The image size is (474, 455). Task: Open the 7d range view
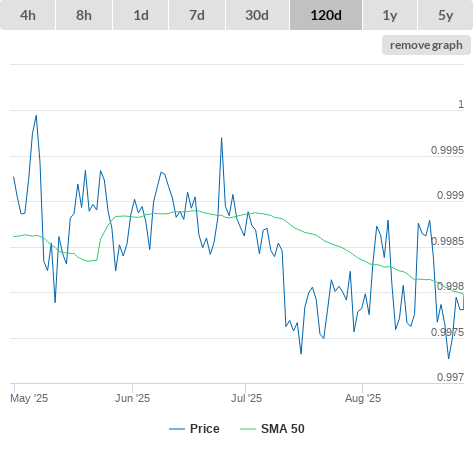click(x=197, y=15)
